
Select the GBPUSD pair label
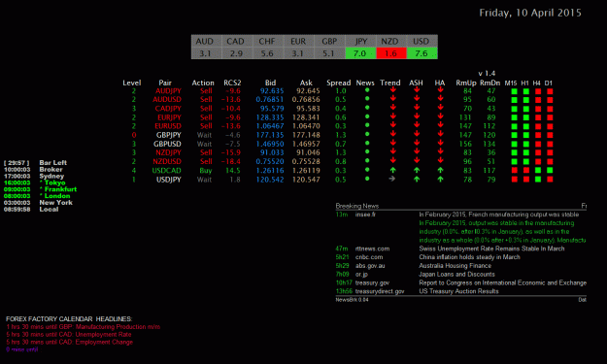click(167, 144)
